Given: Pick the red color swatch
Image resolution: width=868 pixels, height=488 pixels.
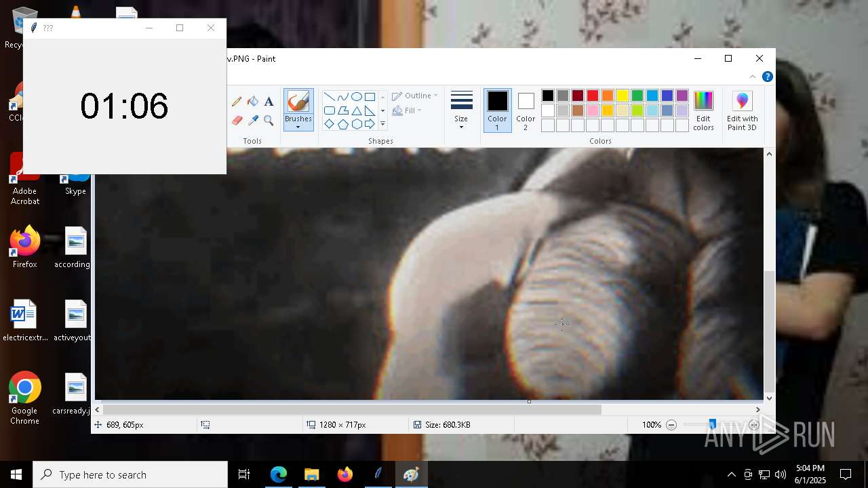Looking at the screenshot, I should coord(593,96).
